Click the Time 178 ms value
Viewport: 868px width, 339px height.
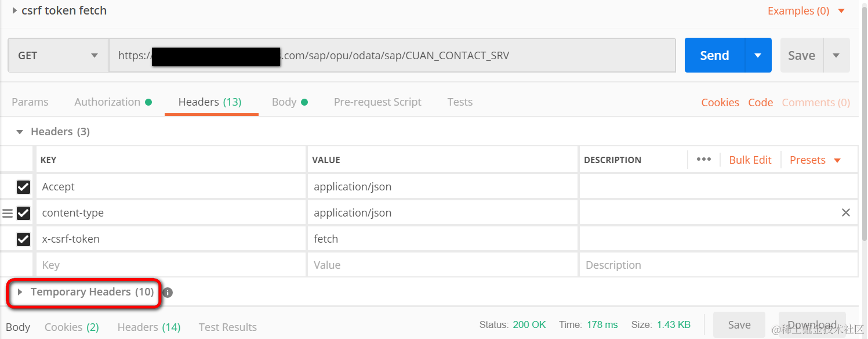tap(602, 324)
